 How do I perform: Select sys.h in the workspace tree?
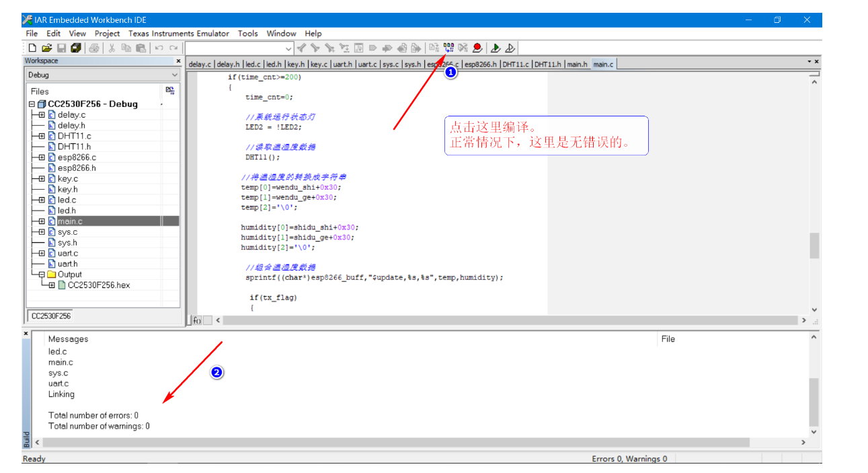coord(67,243)
